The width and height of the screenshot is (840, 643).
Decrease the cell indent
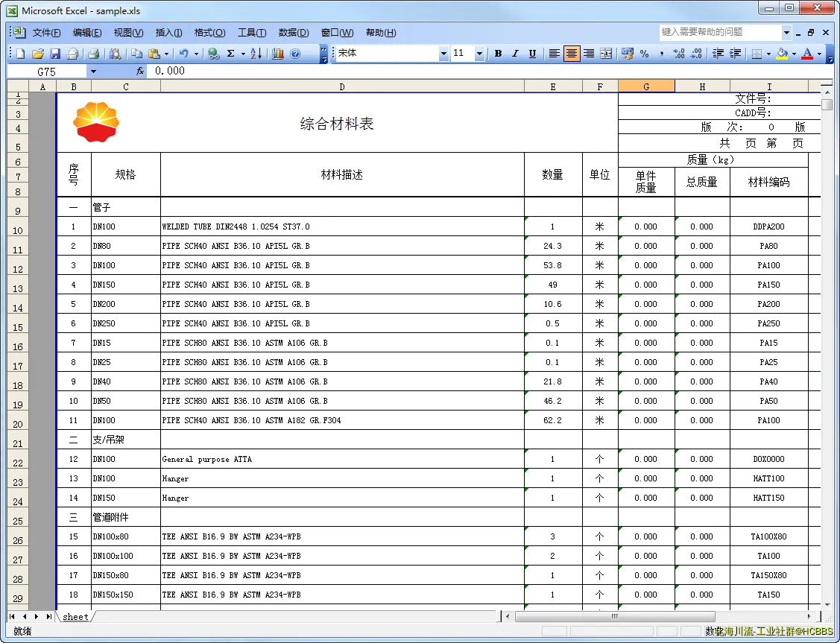click(718, 54)
